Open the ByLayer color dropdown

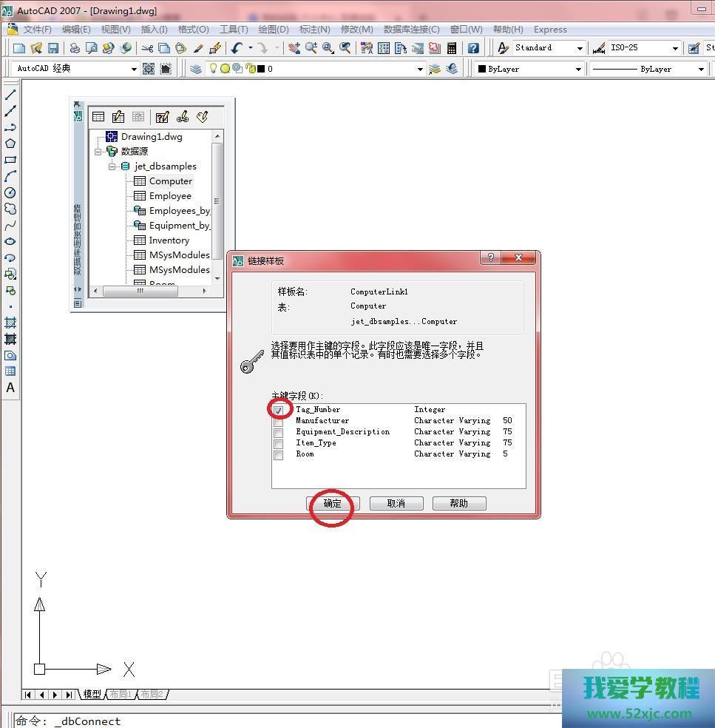point(578,69)
